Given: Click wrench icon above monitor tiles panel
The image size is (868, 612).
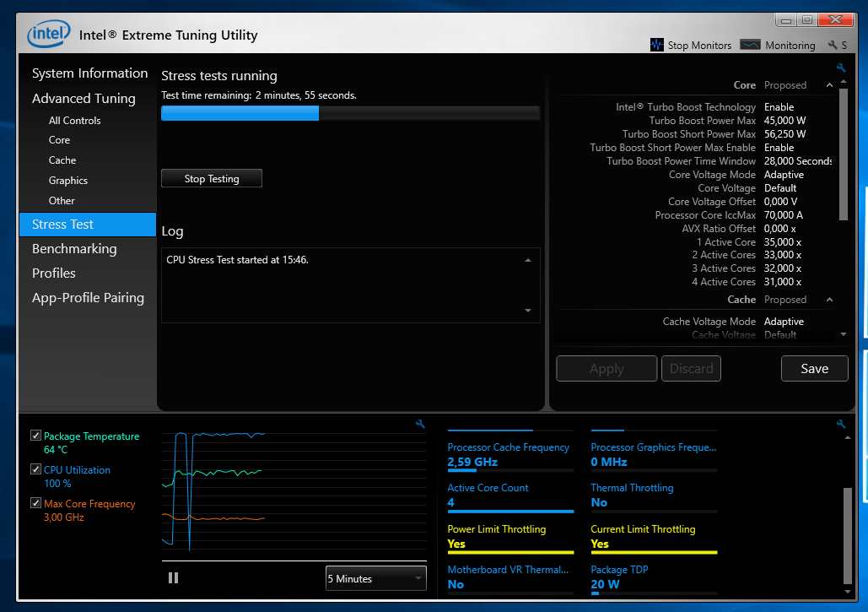Looking at the screenshot, I should pos(841,425).
